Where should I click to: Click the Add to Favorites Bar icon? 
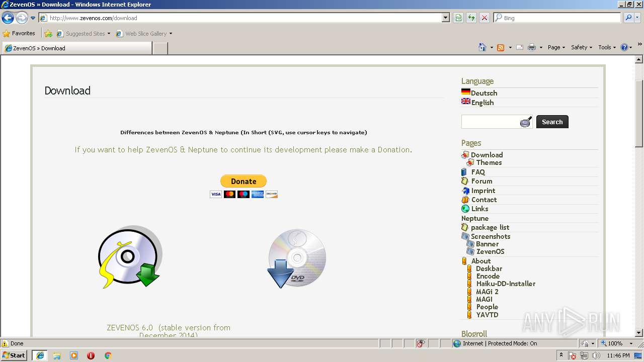[x=48, y=34]
